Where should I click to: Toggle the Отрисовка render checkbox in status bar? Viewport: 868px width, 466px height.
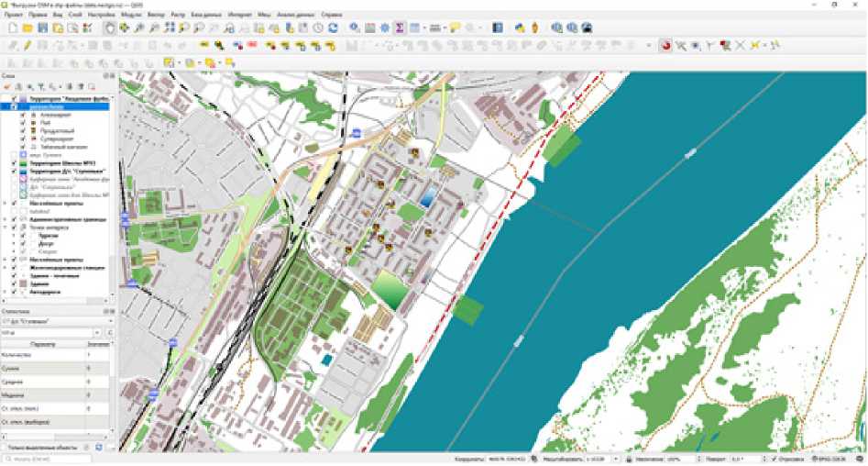pyautogui.click(x=774, y=458)
